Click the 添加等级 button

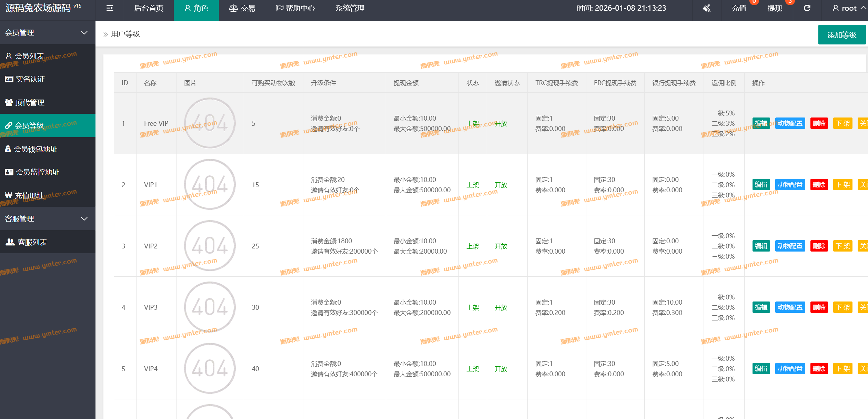click(x=841, y=35)
